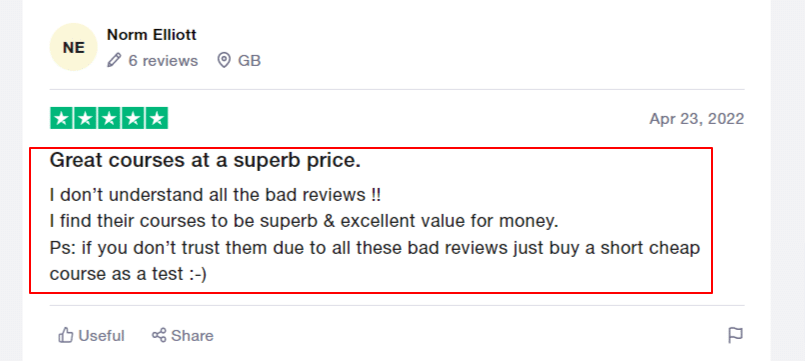This screenshot has height=361, width=805.
Task: Select the third green rating star
Action: coord(109,119)
